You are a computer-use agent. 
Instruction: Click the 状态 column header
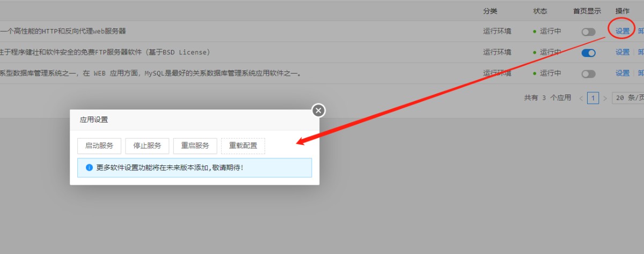540,11
